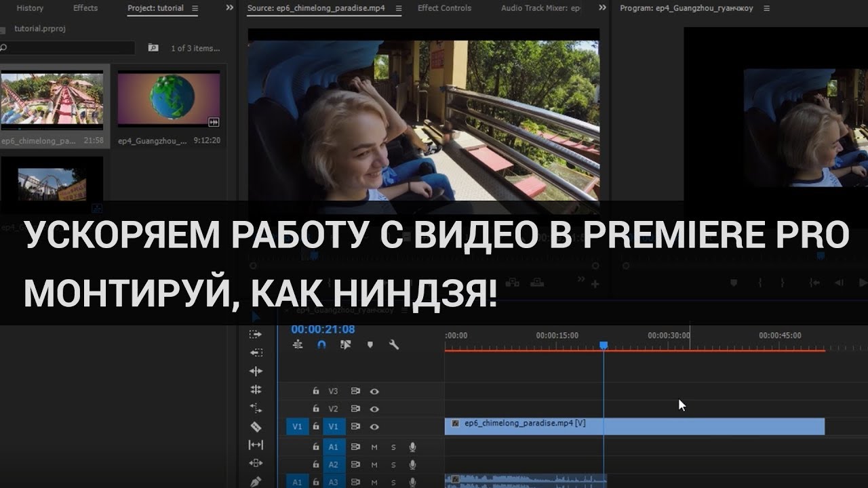
Task: Open Source panel menu icon
Action: (398, 8)
